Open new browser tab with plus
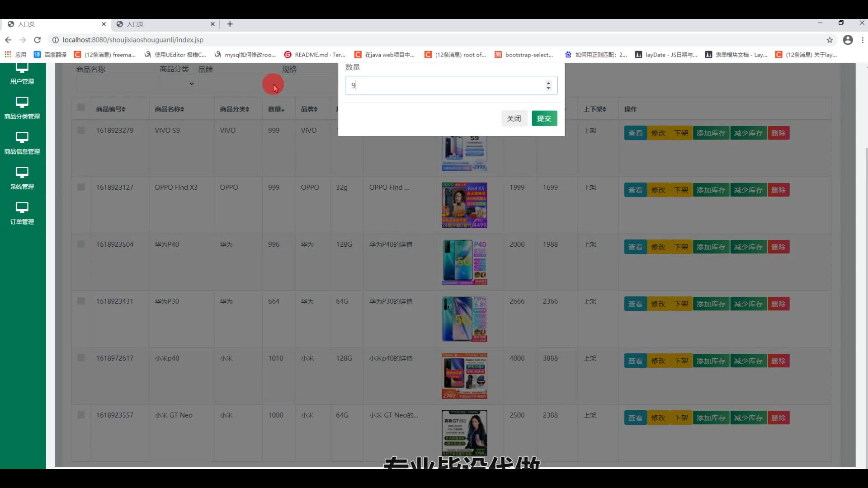Screen dimensions: 868x488 [230, 24]
